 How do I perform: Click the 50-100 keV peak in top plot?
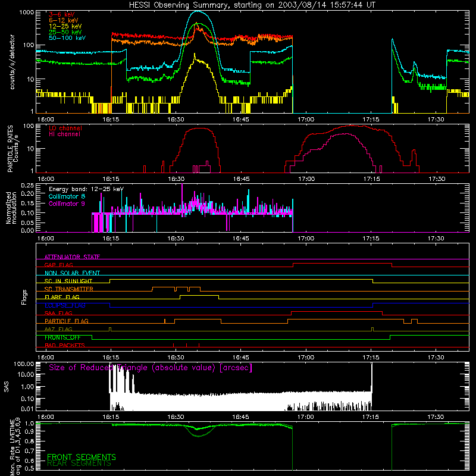click(x=198, y=11)
